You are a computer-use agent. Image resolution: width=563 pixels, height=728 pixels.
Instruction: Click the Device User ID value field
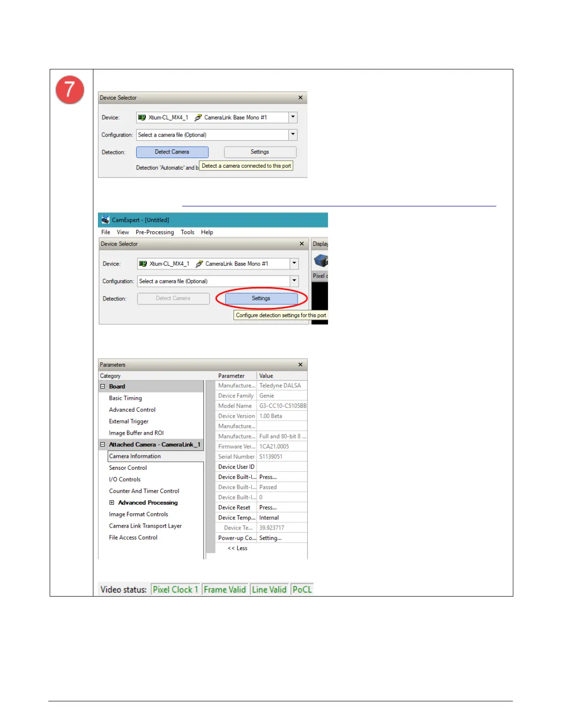coord(282,466)
